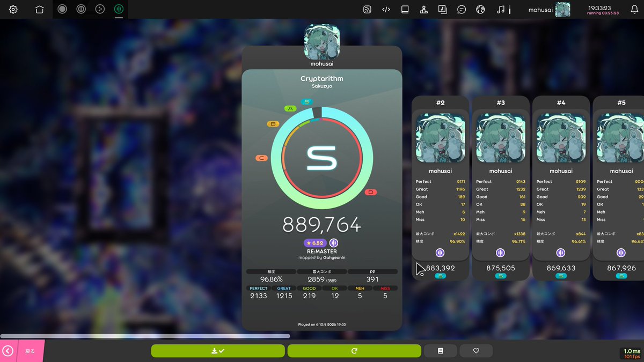Image resolution: width=644 pixels, height=362 pixels.
Task: Open the #3 score card avatar
Action: 501,137
